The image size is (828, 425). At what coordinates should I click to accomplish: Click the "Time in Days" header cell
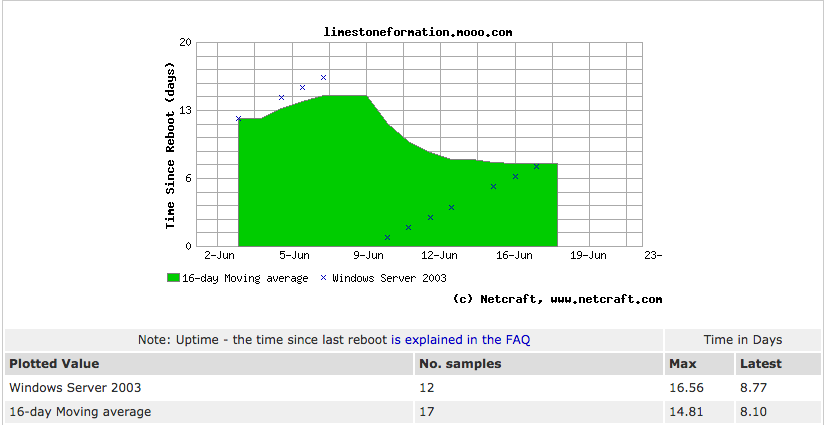coord(742,340)
